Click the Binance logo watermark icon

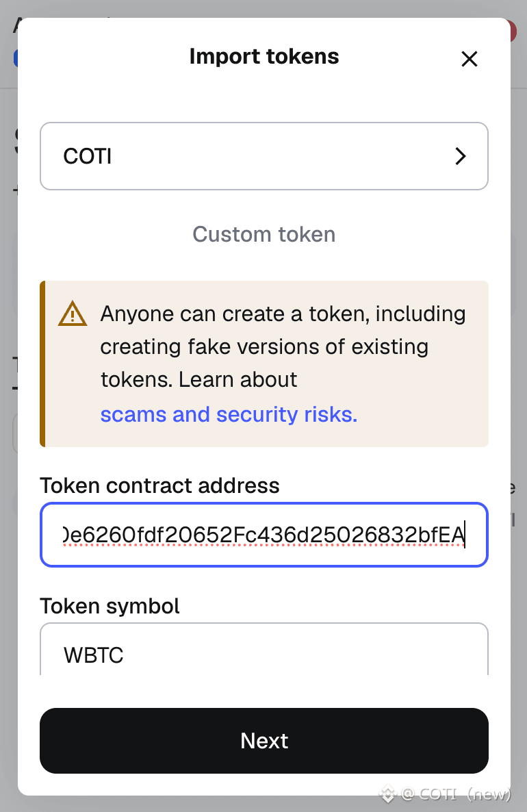coord(388,794)
